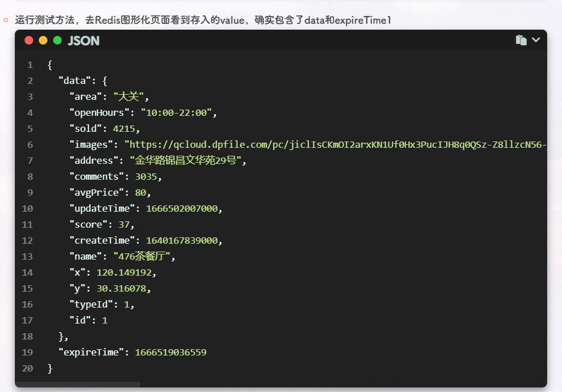Image resolution: width=562 pixels, height=392 pixels.
Task: Click the name value "476茶餐厅"
Action: point(142,256)
